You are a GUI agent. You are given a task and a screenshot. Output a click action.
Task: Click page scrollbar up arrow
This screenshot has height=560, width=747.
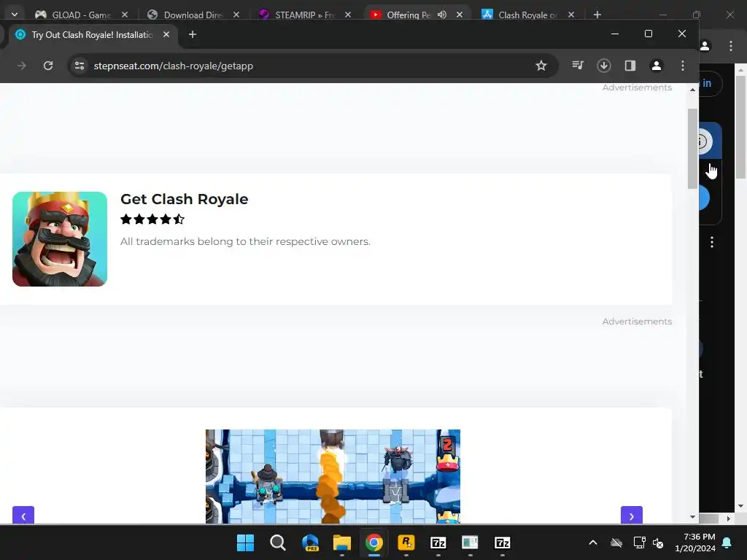692,90
